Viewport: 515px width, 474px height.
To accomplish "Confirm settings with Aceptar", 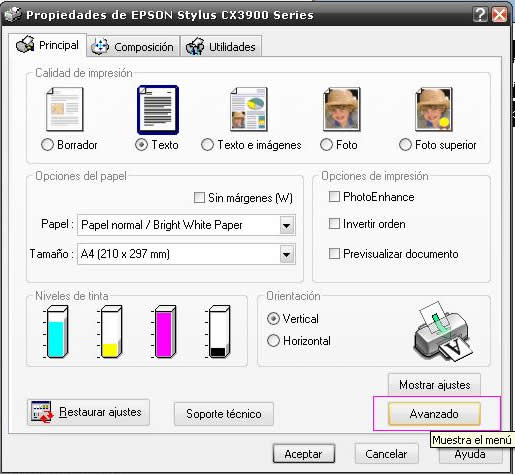I will 304,454.
